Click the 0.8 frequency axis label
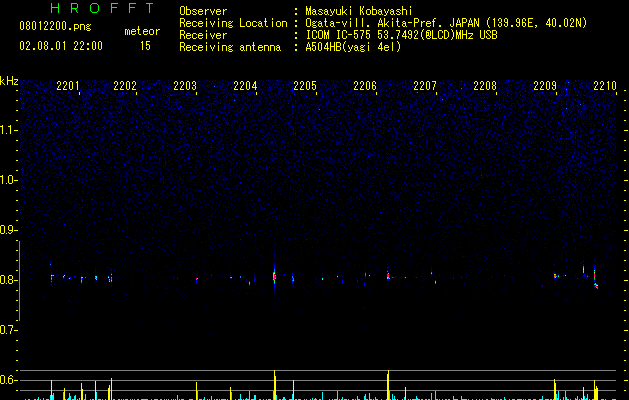Screen dimensions: 629x400 [x=9, y=280]
